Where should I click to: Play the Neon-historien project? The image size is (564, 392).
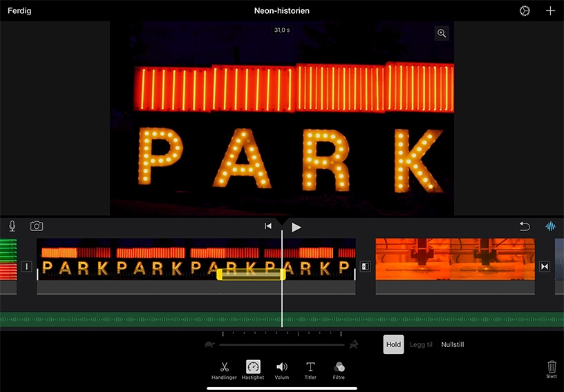coord(296,227)
